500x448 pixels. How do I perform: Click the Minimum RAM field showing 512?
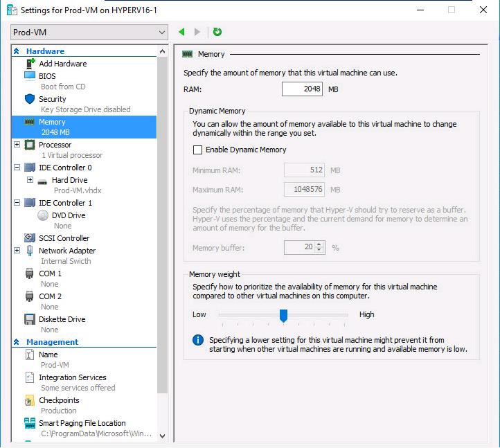click(x=304, y=170)
